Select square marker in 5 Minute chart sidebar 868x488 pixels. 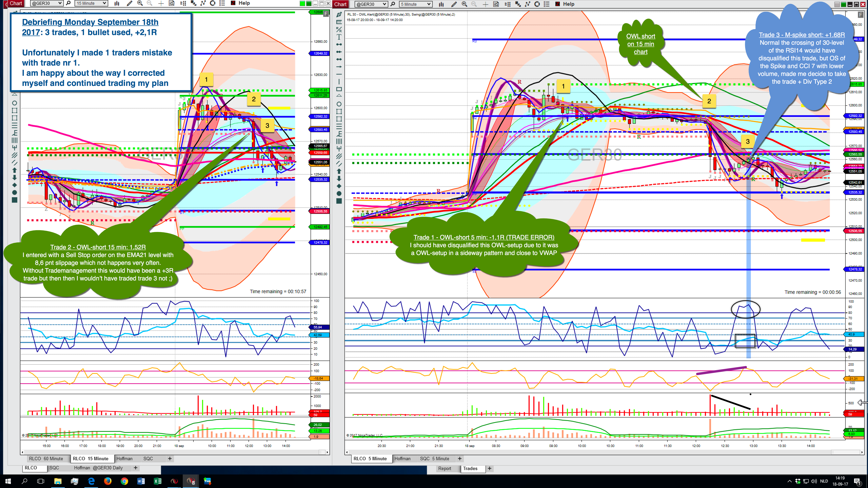pyautogui.click(x=339, y=201)
